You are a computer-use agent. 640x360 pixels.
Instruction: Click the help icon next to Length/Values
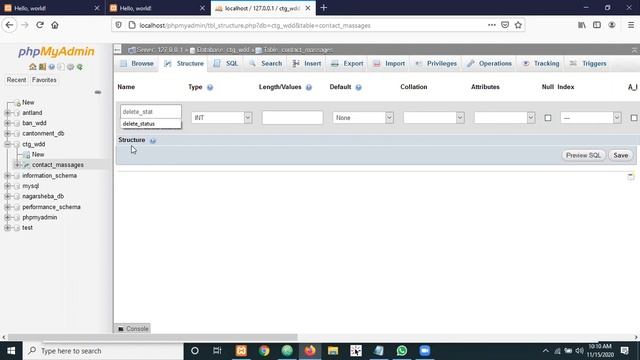(x=309, y=87)
